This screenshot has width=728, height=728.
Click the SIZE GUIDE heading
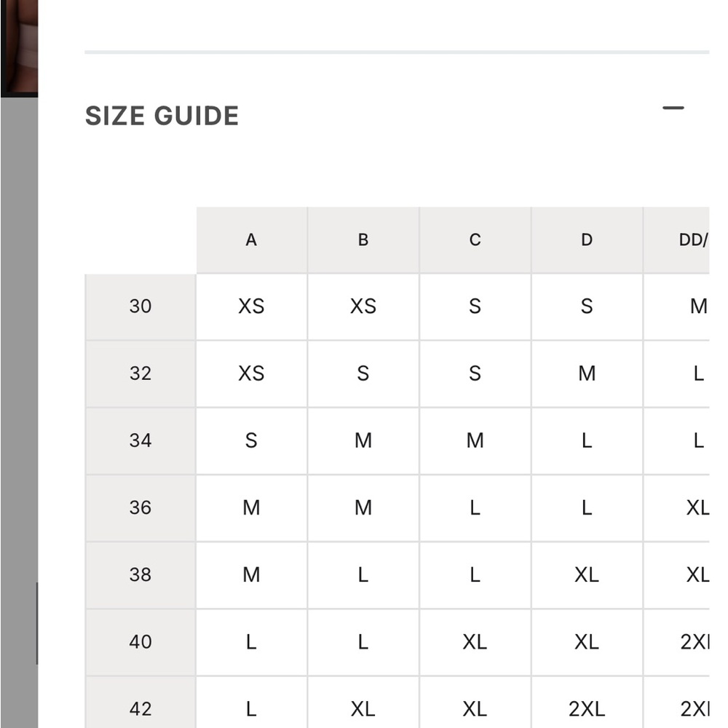point(162,116)
